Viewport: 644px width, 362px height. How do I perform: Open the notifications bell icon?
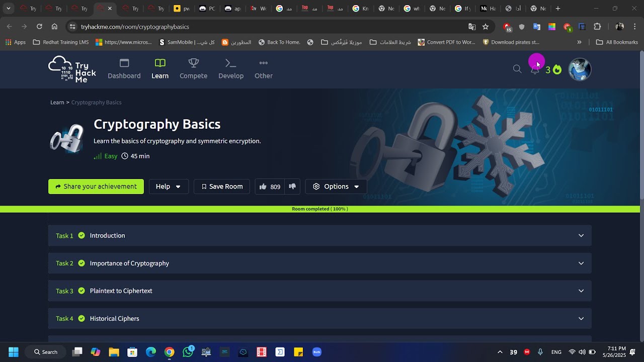535,70
